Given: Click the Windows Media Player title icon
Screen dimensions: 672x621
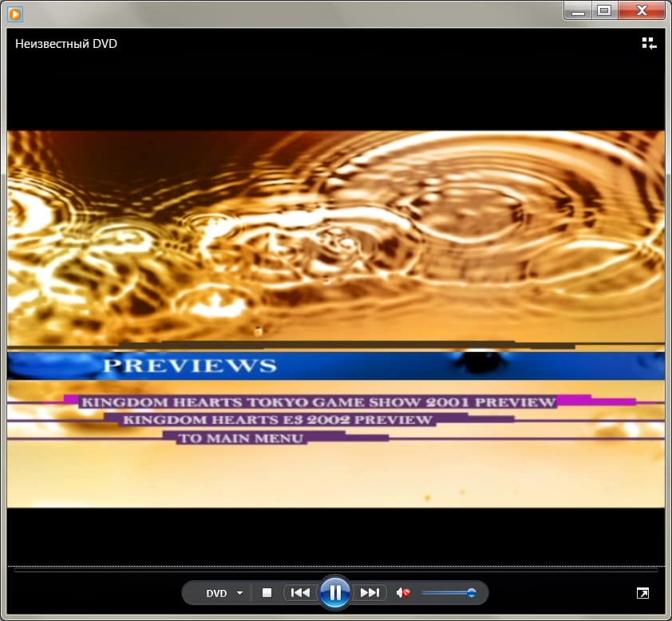Looking at the screenshot, I should tap(15, 14).
